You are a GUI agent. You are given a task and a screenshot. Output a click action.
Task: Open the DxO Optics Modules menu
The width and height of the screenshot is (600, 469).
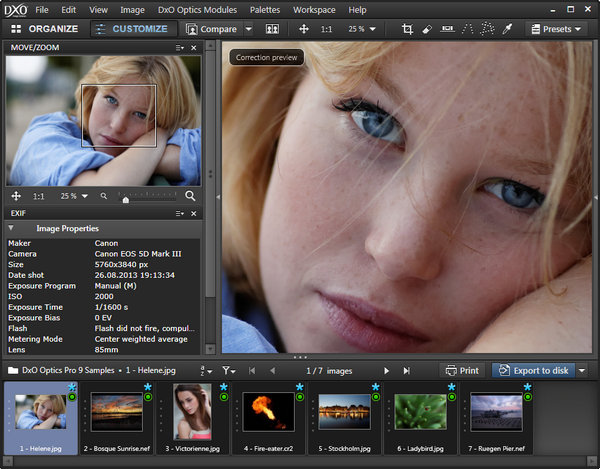click(195, 9)
